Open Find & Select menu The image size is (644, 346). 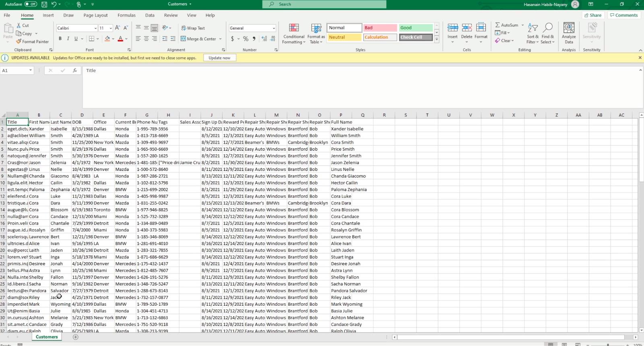pos(547,33)
